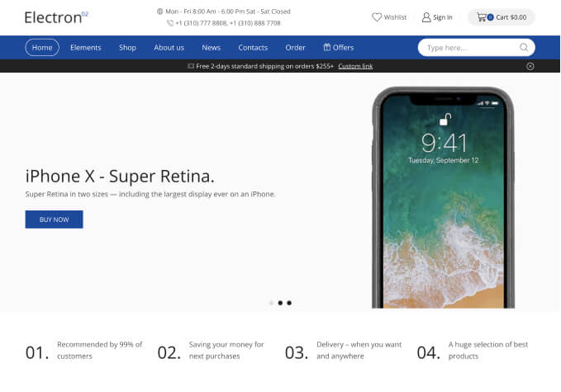This screenshot has height=392, width=561.
Task: Focus the Type here search field
Action: point(470,48)
